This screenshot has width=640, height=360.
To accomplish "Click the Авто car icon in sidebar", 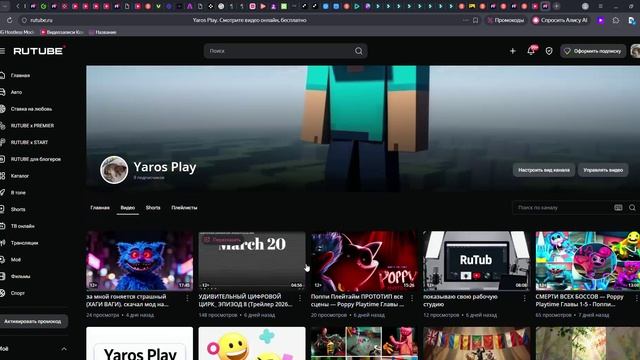I will point(2,92).
